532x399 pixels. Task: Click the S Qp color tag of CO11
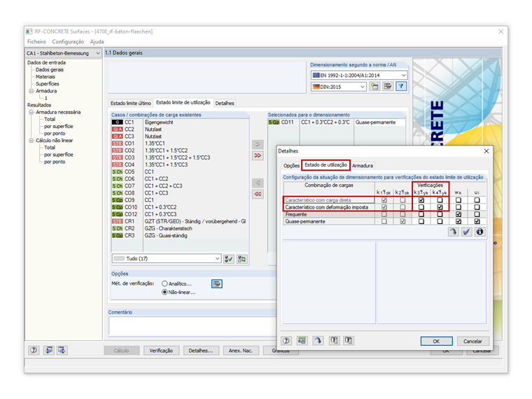tap(274, 122)
